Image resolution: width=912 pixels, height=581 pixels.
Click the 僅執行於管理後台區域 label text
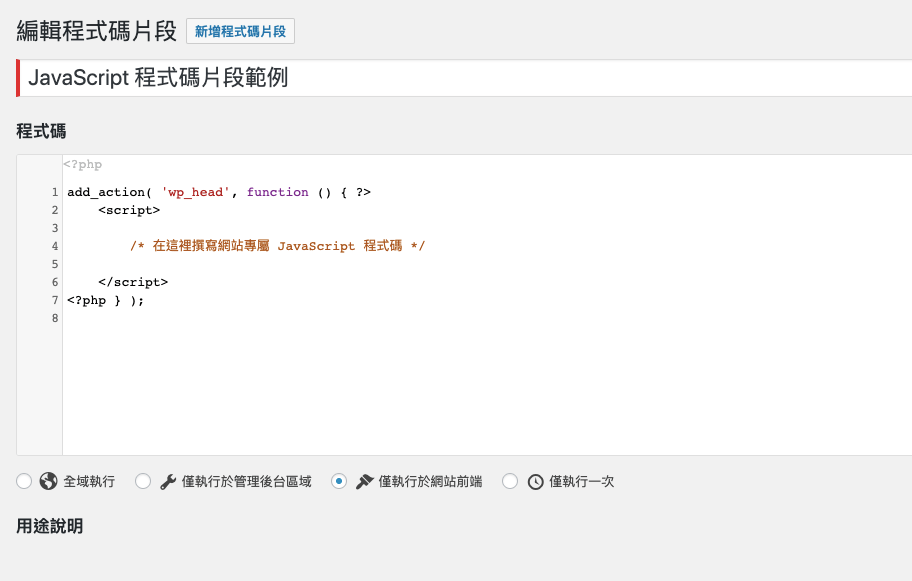point(247,482)
